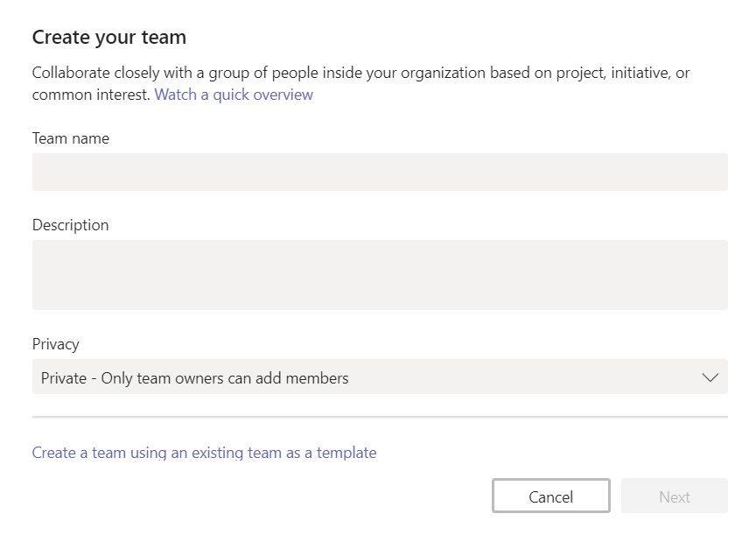
Task: Click the 'Privacy' label
Action: tap(55, 344)
